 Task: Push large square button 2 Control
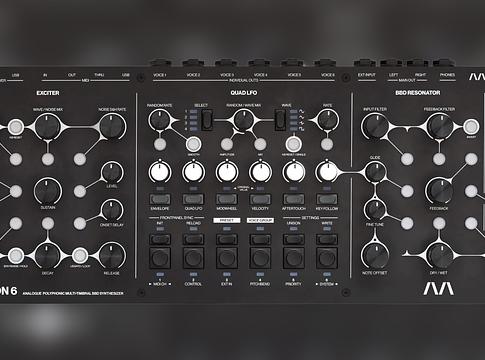point(193,258)
